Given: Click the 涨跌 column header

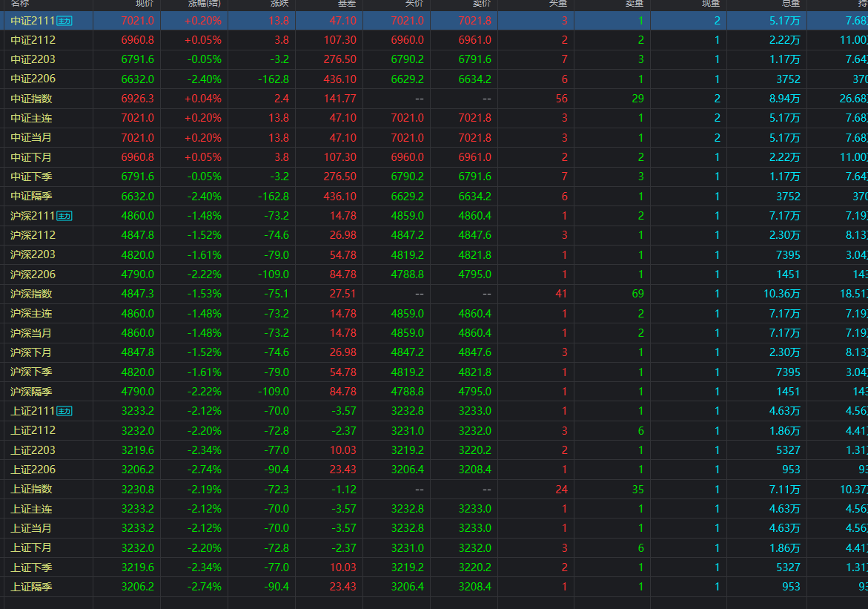Looking at the screenshot, I should point(279,4).
